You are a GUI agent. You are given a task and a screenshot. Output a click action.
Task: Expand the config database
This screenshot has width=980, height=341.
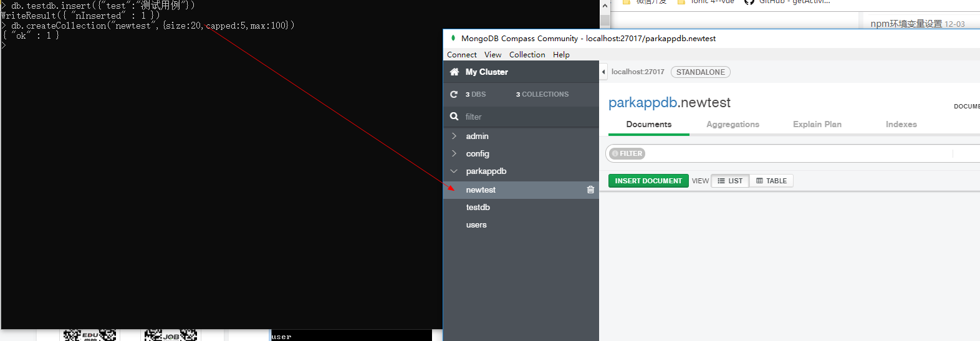[x=454, y=153]
